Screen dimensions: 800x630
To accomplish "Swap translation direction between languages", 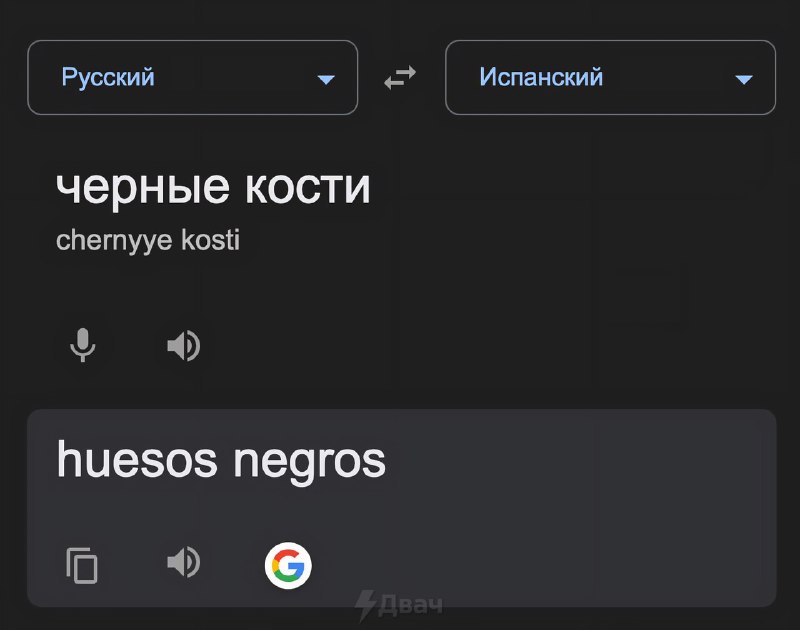I will 398,78.
